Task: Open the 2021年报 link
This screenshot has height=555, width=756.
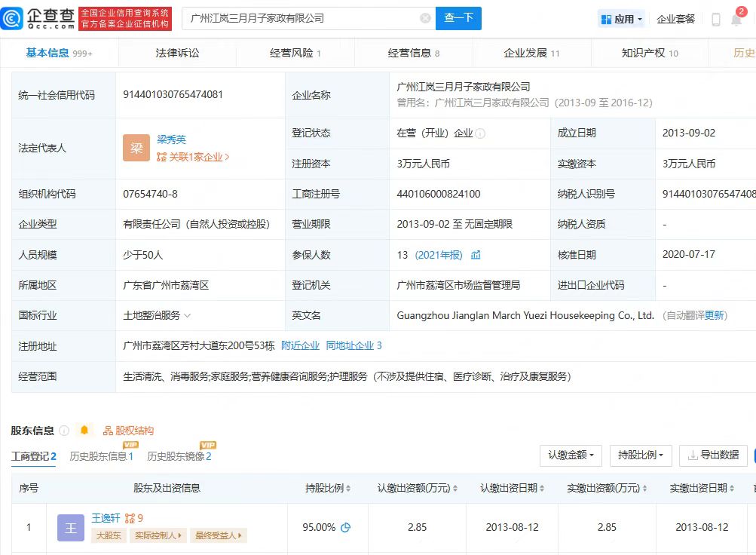Action: (438, 255)
